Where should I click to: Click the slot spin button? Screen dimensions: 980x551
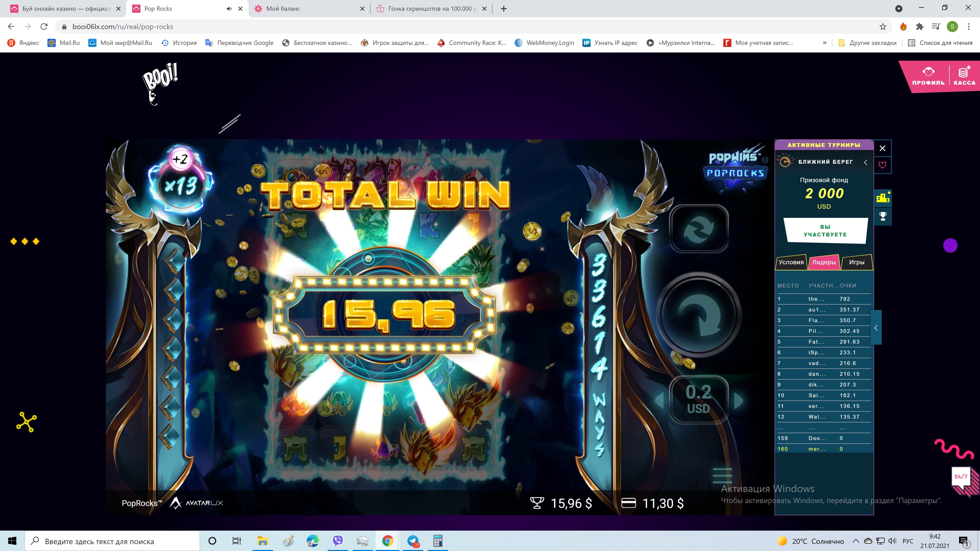tap(699, 315)
